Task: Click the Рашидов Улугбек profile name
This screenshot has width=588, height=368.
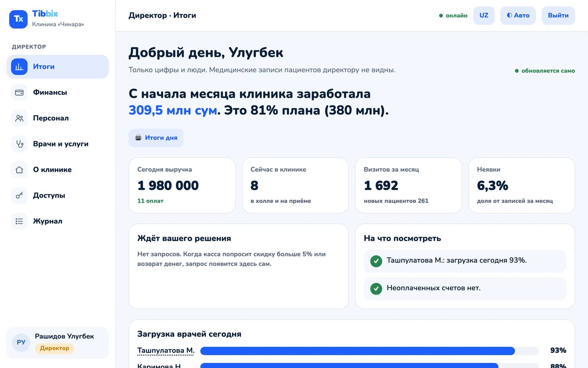Action: [x=64, y=336]
